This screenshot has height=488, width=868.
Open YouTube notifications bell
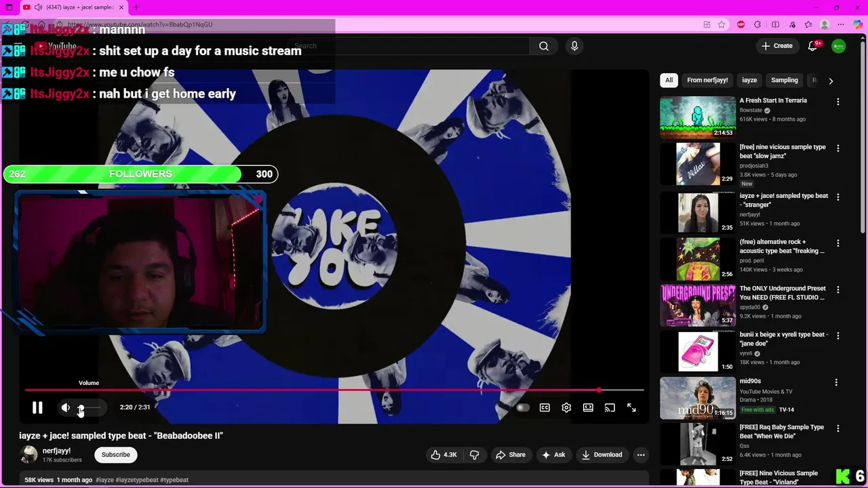point(813,46)
